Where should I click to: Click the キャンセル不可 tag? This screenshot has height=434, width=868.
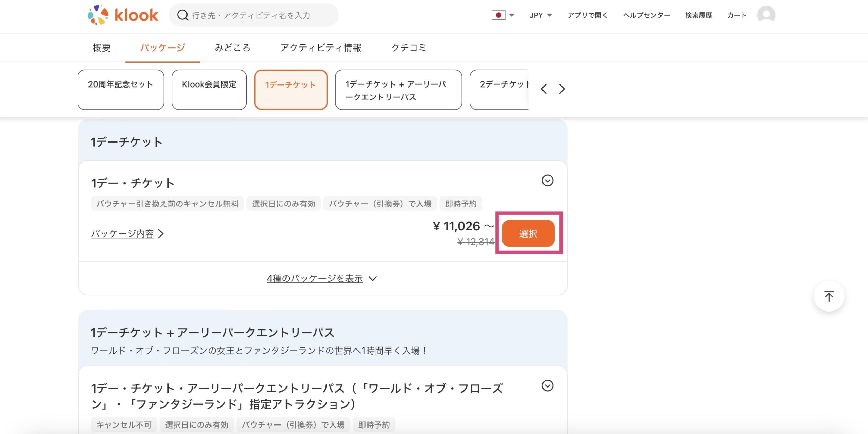coord(124,425)
